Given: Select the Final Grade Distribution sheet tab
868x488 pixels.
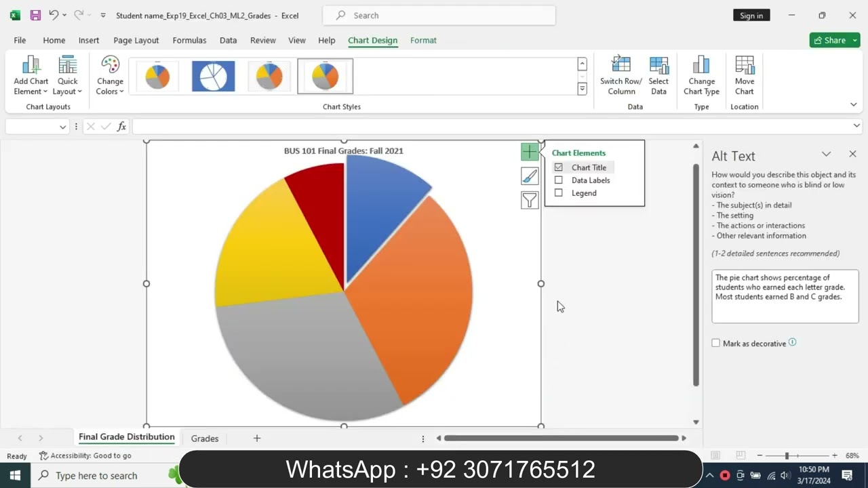Looking at the screenshot, I should [x=127, y=437].
